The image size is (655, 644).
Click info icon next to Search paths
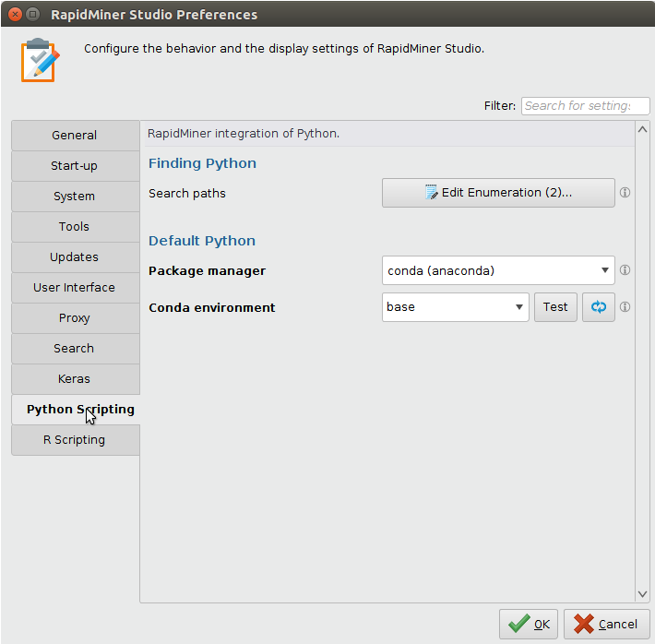(625, 194)
